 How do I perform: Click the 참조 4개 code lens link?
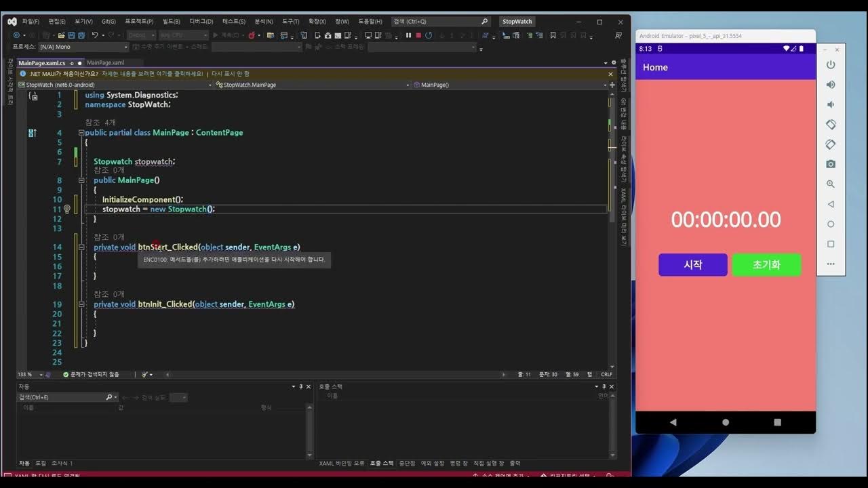[100, 123]
